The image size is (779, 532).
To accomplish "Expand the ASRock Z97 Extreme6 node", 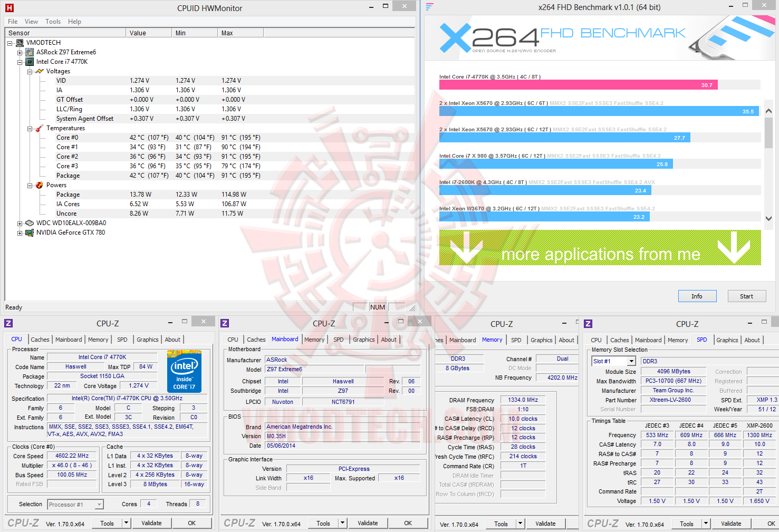I will click(20, 53).
